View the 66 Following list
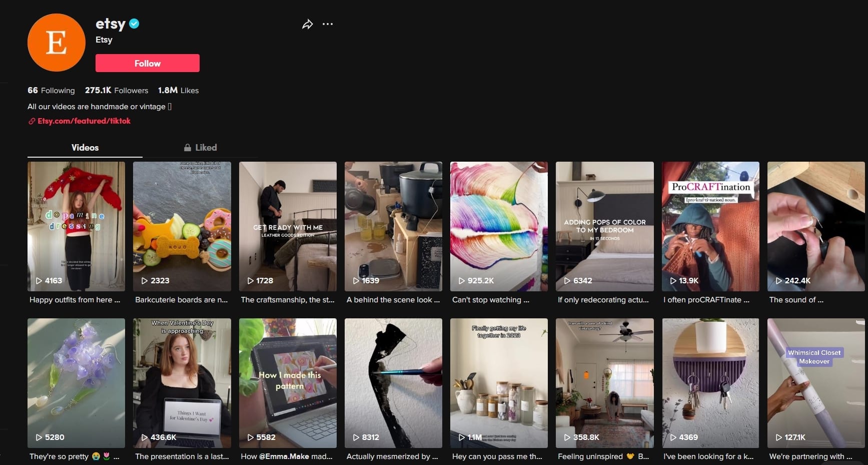Viewport: 868px width, 465px height. [x=51, y=91]
